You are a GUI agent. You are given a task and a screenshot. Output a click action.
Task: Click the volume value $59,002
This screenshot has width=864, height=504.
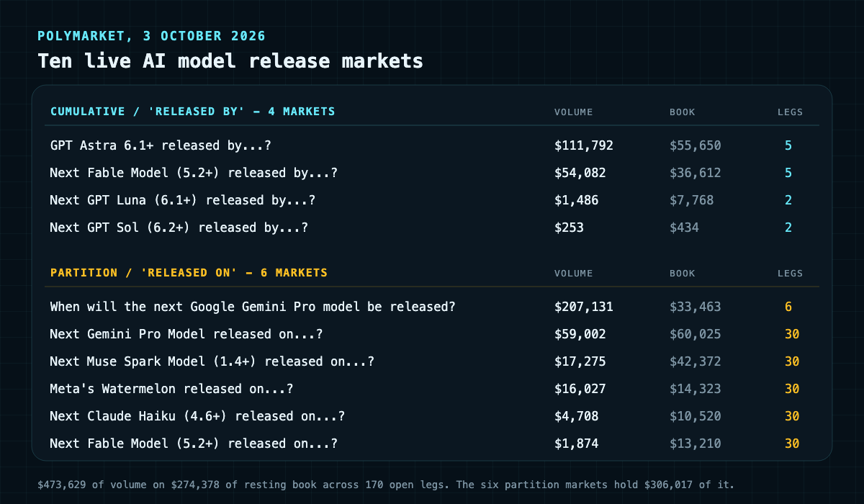pos(580,334)
